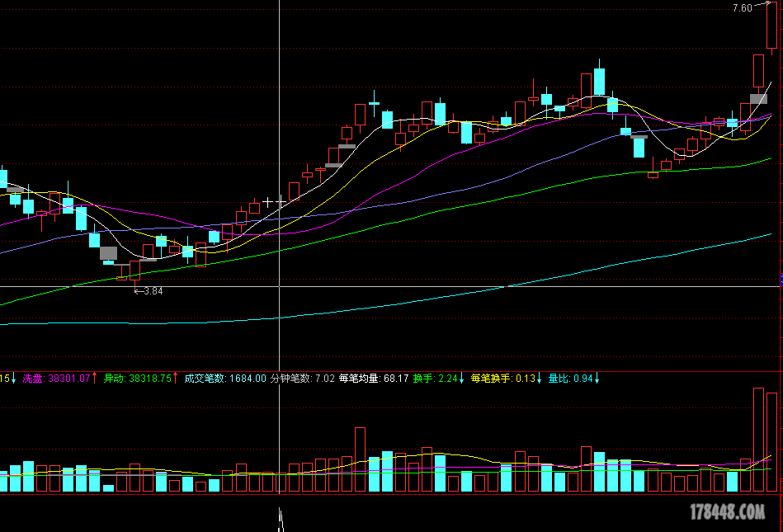Select the tallest red volume bar at far right
Screen dimensions: 783x532
coord(758,440)
